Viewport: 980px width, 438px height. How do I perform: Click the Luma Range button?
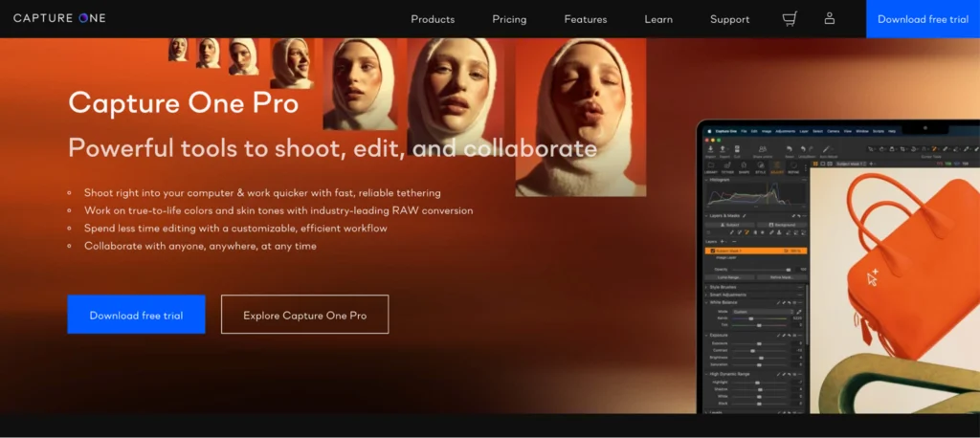730,277
